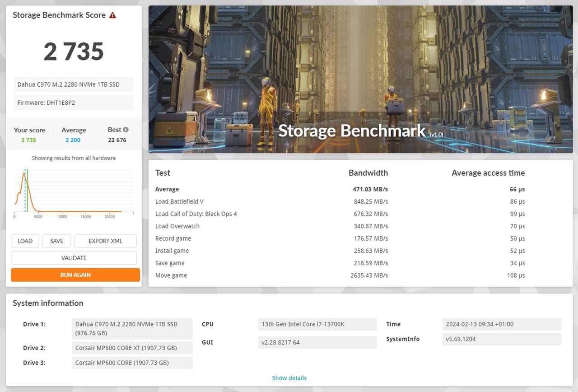The height and width of the screenshot is (392, 578).
Task: Click 'Showing results from all hardware' text
Action: coord(74,158)
